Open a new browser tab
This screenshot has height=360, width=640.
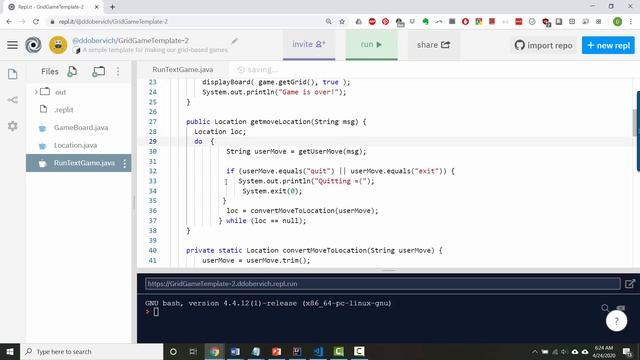(112, 7)
